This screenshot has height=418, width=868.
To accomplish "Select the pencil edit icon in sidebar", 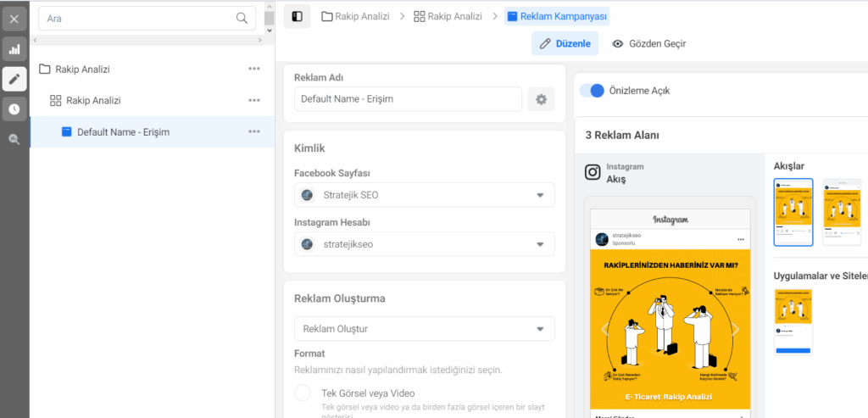I will (14, 79).
